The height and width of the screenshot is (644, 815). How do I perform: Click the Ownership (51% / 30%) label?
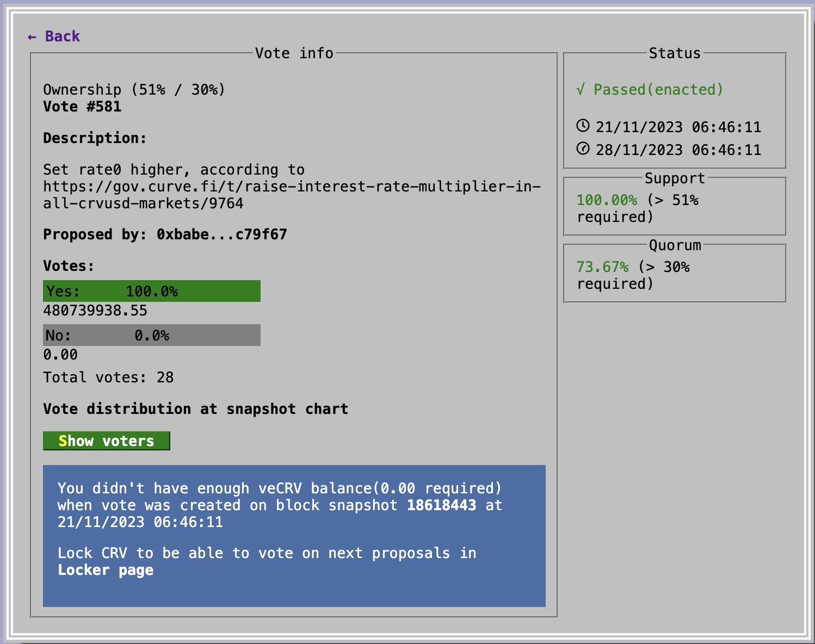(134, 89)
